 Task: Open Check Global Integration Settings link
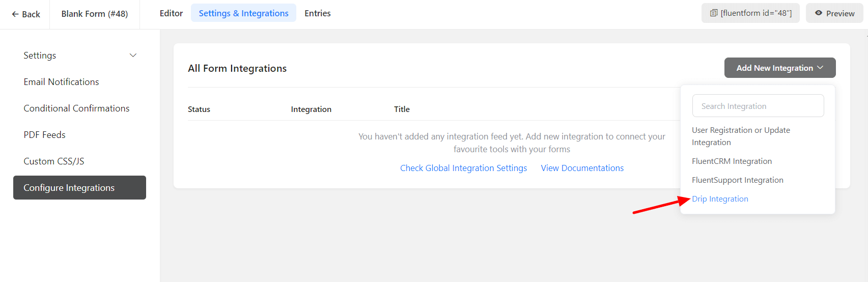click(463, 168)
